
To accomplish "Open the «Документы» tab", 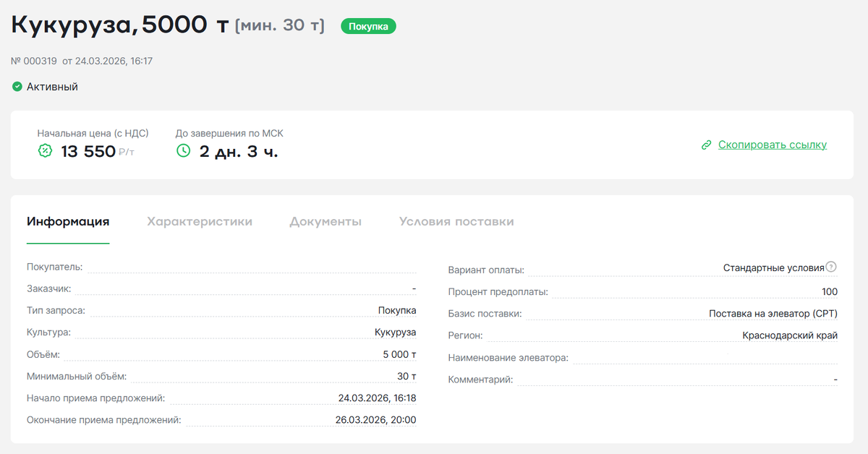I will [325, 222].
